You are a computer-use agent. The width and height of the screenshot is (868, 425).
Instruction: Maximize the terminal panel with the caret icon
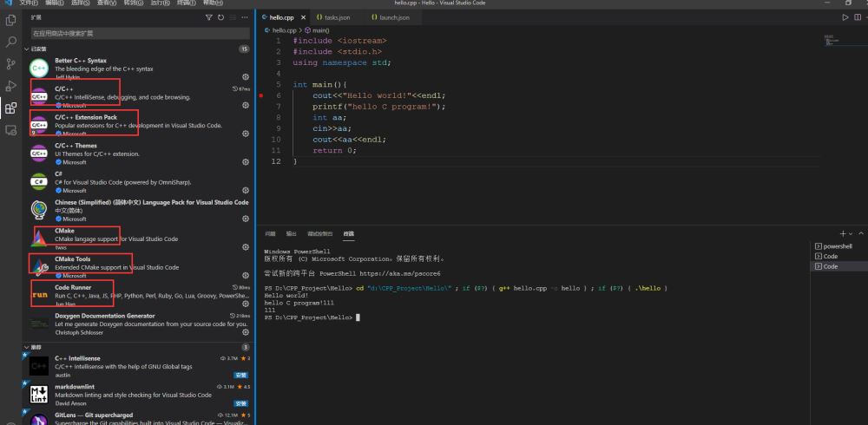(x=861, y=234)
